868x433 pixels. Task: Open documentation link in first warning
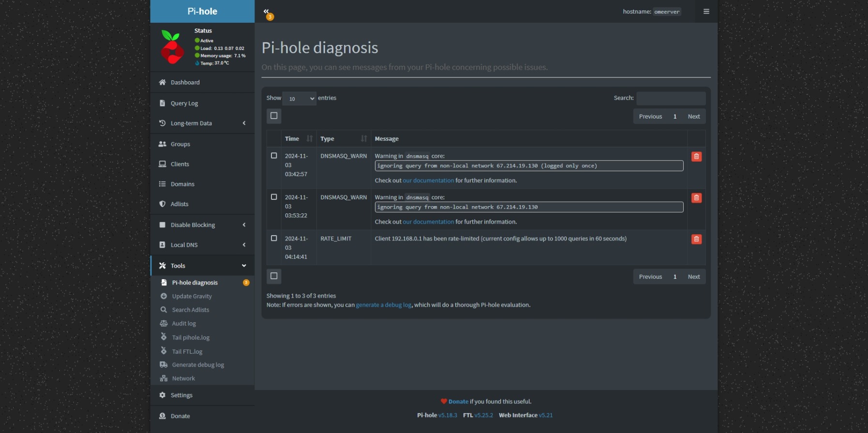[428, 180]
